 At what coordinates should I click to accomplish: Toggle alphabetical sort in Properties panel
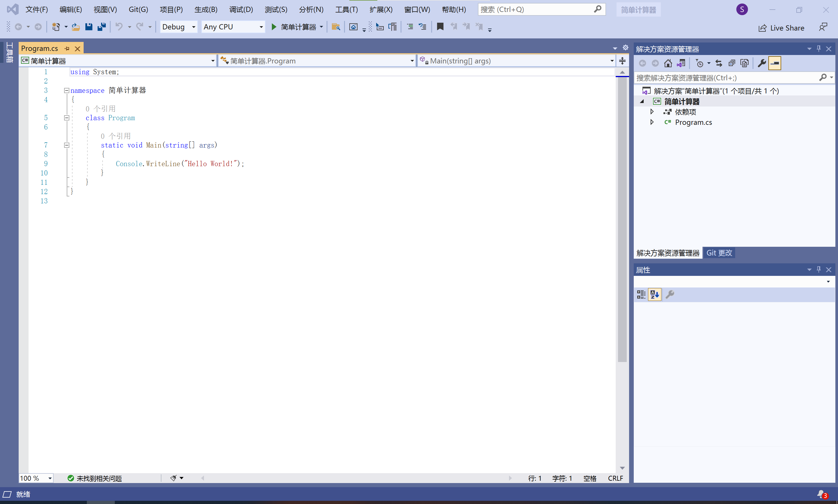[654, 294]
